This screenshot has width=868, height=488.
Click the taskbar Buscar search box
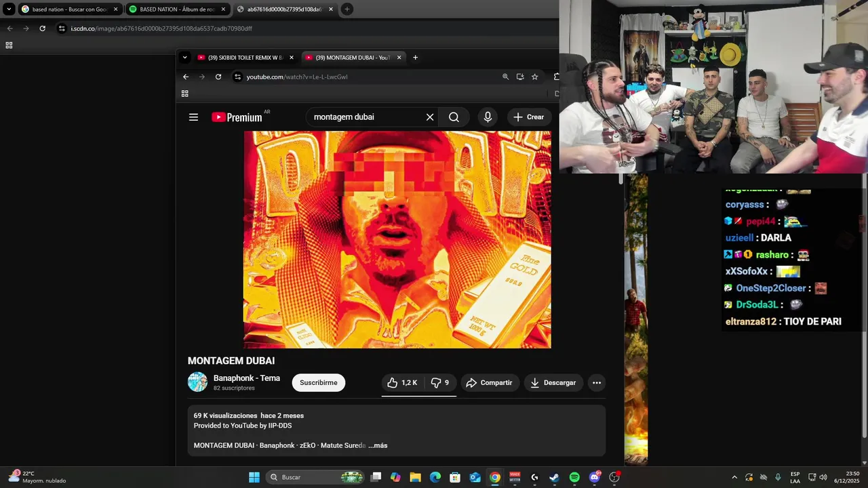[315, 477]
